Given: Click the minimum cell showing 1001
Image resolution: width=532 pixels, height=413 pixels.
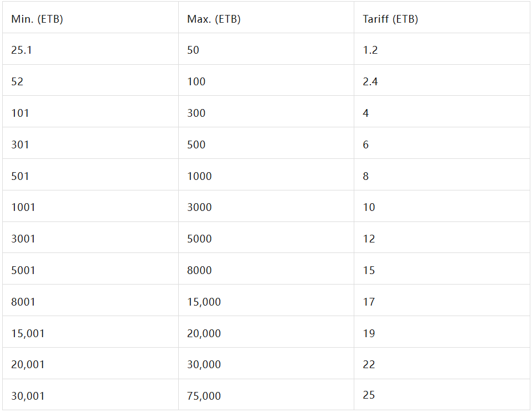Looking at the screenshot, I should [x=23, y=207].
